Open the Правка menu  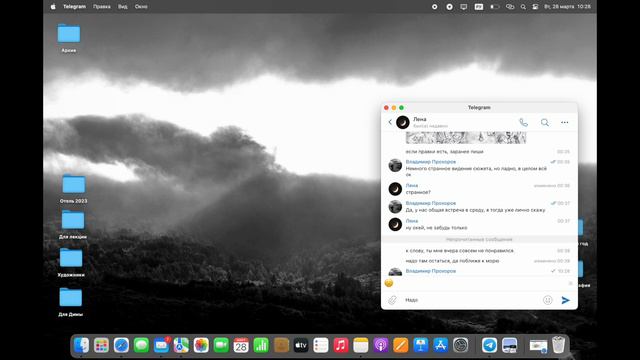point(102,7)
